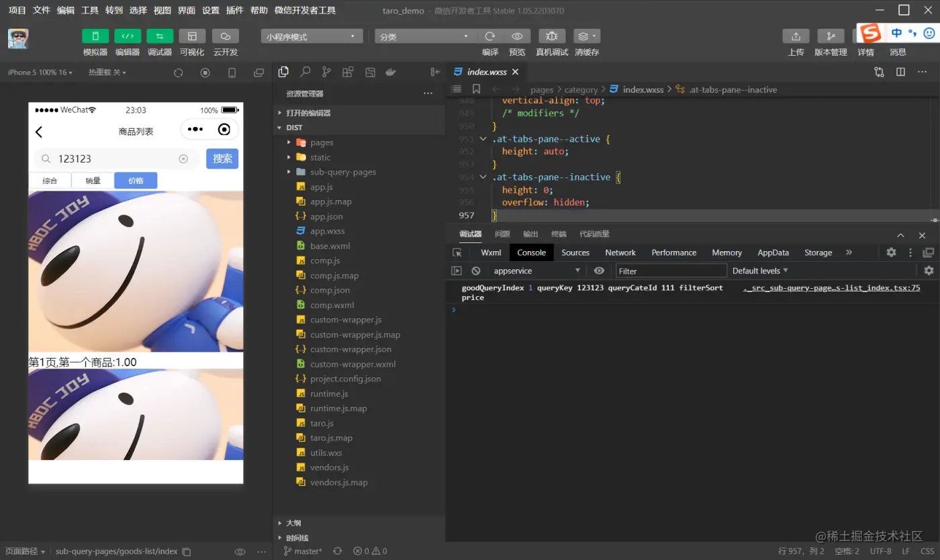Go back with the arrow in simulator
940x560 pixels.
tap(39, 132)
